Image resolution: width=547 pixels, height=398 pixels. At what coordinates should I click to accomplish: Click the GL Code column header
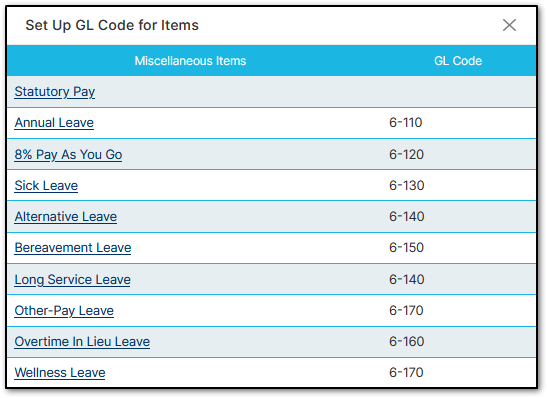tap(458, 61)
